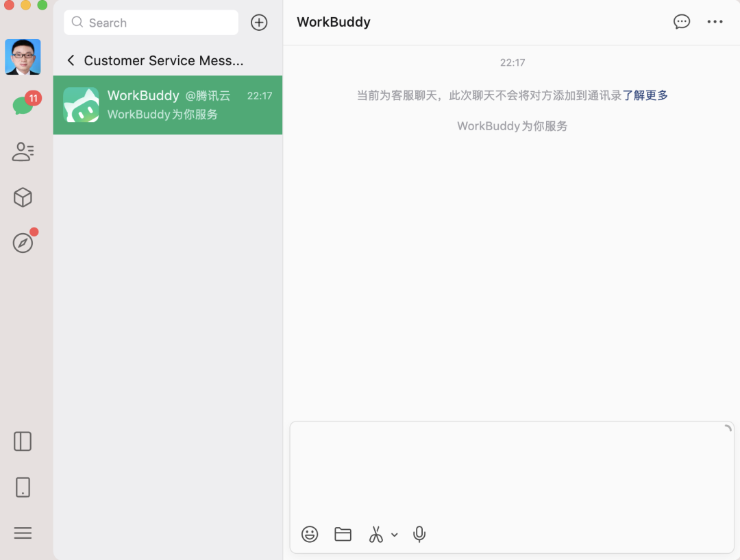Image resolution: width=740 pixels, height=560 pixels.
Task: Select the WorkBuddy conversation
Action: tap(167, 105)
